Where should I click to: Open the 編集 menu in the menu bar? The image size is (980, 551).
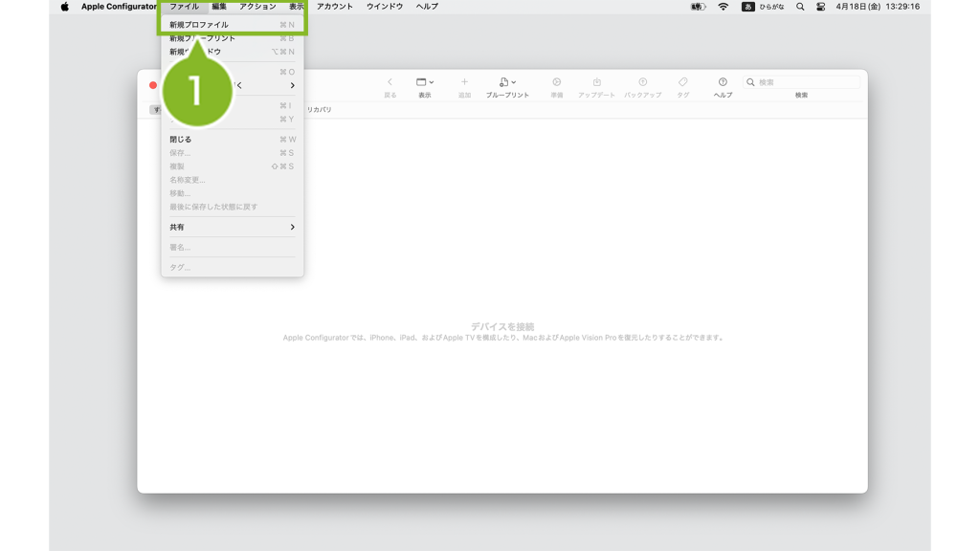tap(219, 7)
